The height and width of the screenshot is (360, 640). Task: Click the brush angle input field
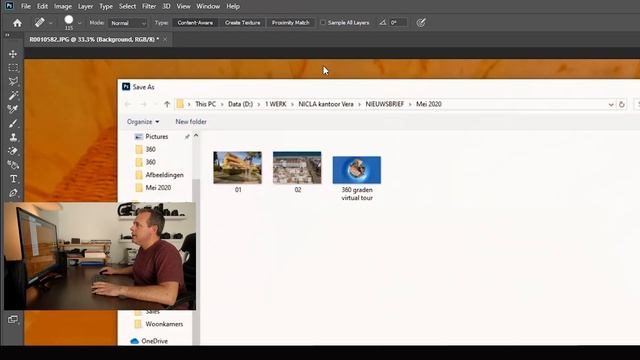(x=398, y=23)
